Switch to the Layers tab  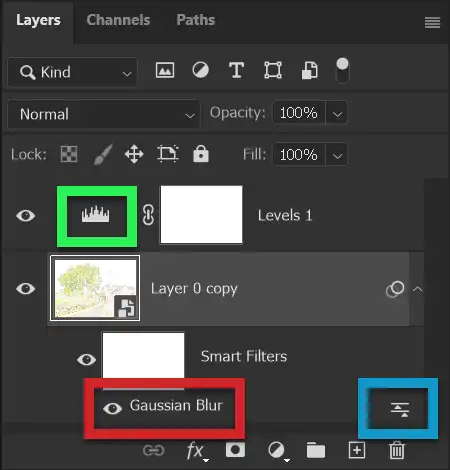click(x=38, y=20)
